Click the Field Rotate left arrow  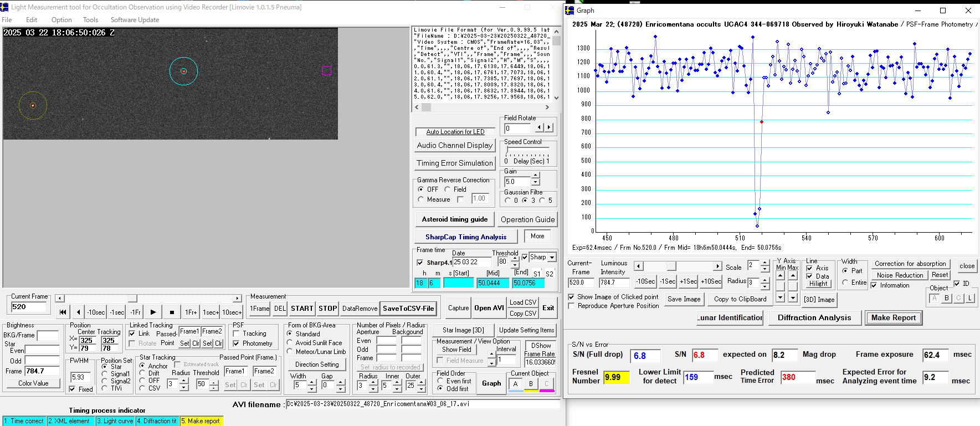point(540,127)
